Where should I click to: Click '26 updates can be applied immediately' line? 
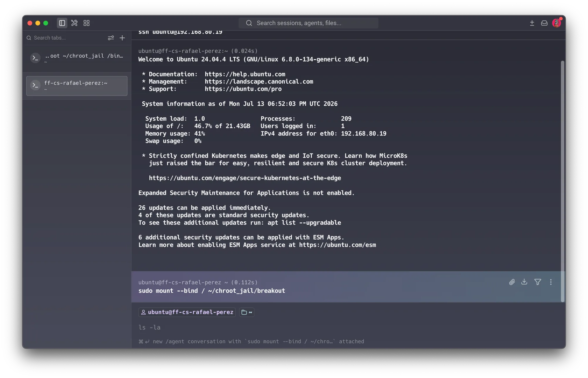204,208
